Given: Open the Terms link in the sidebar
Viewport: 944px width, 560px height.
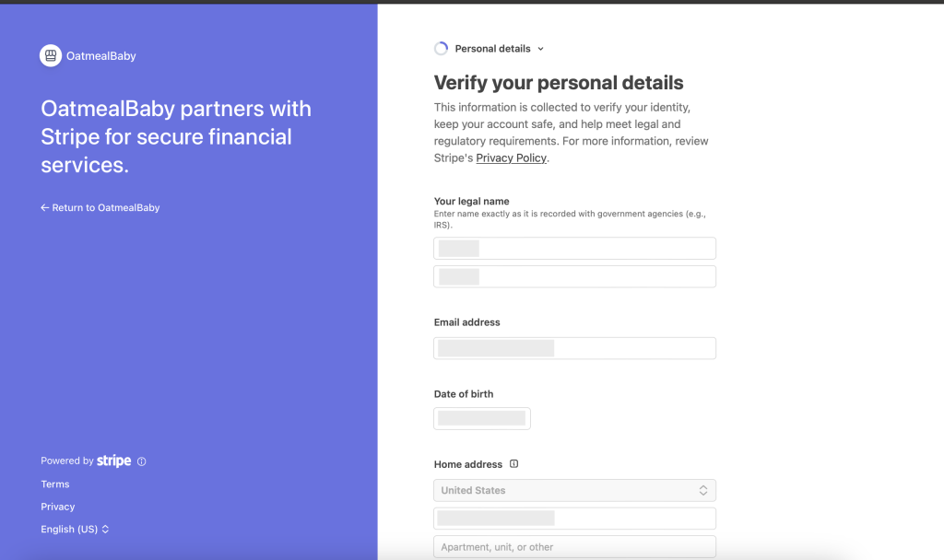Looking at the screenshot, I should [54, 484].
